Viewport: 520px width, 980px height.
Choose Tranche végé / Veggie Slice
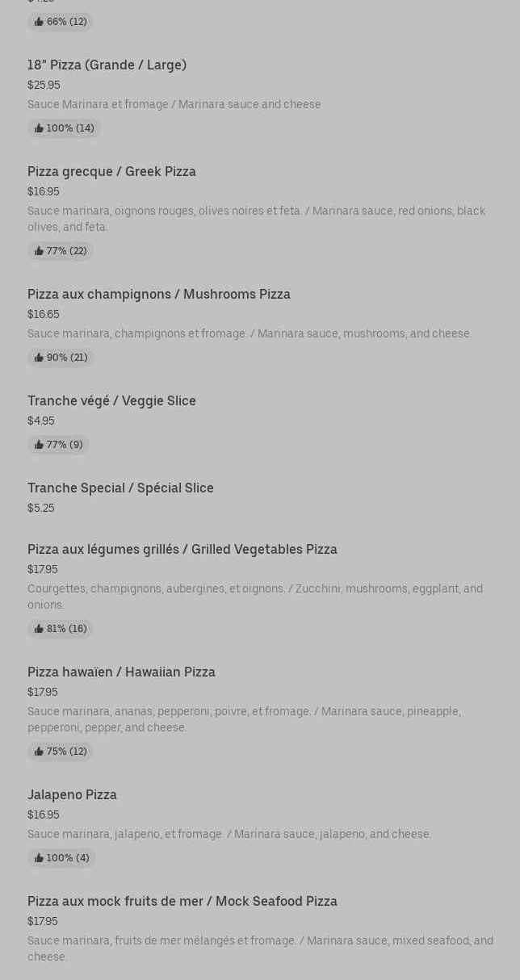tap(111, 400)
